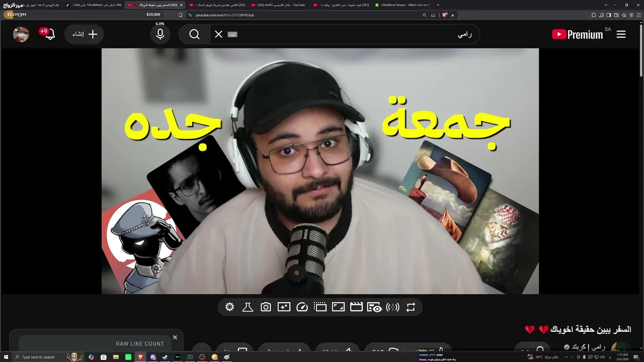Open a new browser tab

(x=438, y=5)
